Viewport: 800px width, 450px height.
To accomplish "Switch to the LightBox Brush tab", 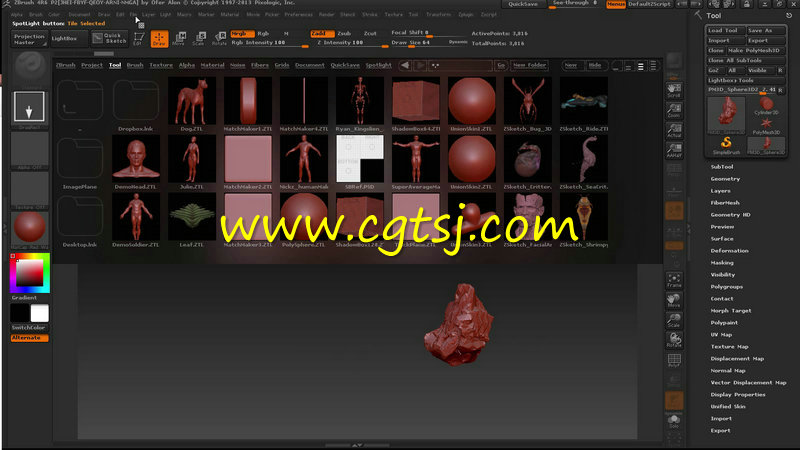I will click(135, 65).
